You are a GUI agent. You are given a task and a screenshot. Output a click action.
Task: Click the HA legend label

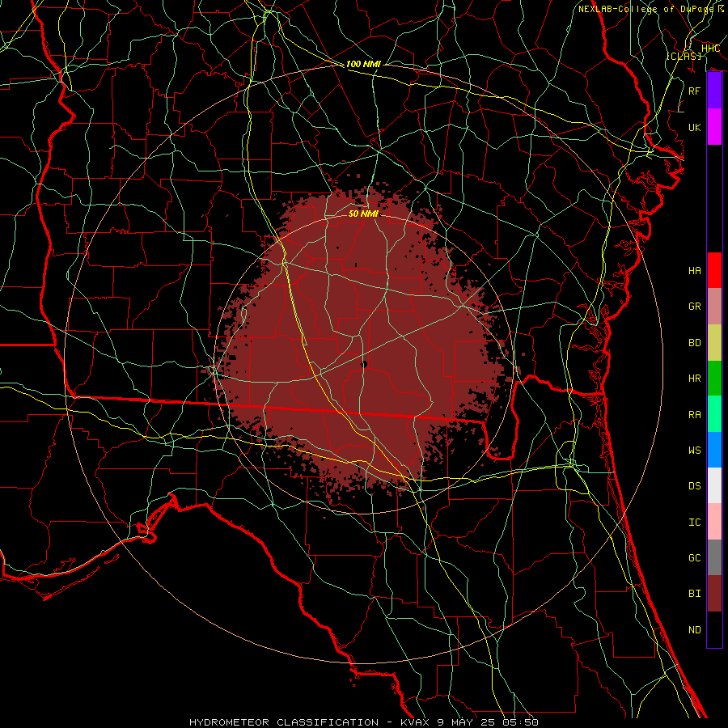coord(694,271)
